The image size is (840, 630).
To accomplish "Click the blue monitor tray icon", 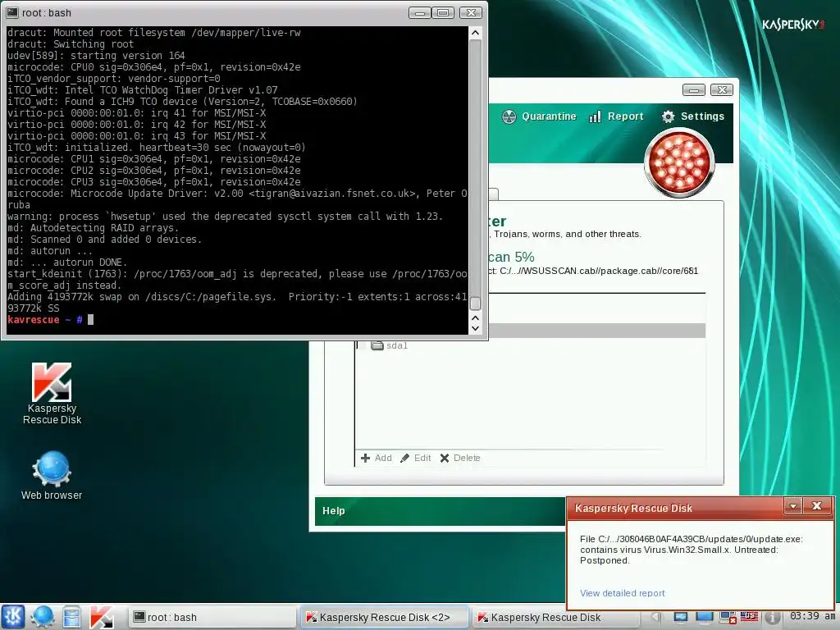I will pyautogui.click(x=704, y=617).
